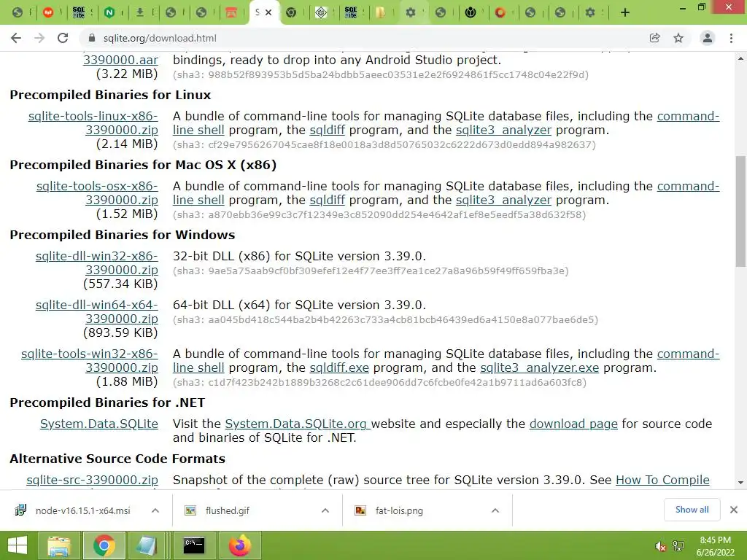
Task: Click the browser forward arrow
Action: [x=39, y=38]
